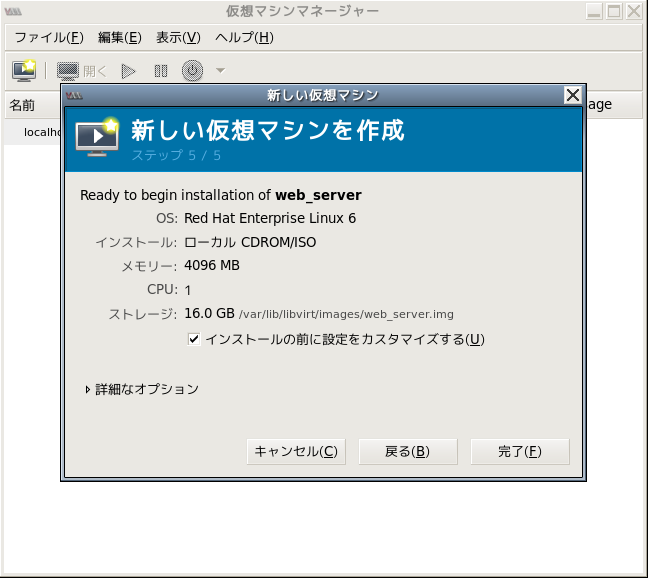Open the shutdown options dropdown arrow
The image size is (648, 578).
coord(221,71)
